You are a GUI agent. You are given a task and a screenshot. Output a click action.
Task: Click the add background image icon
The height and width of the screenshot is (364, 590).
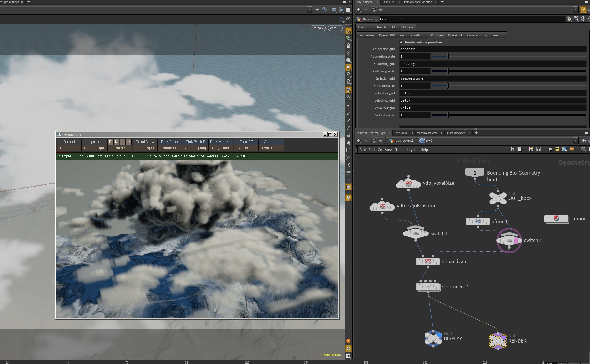[564, 149]
